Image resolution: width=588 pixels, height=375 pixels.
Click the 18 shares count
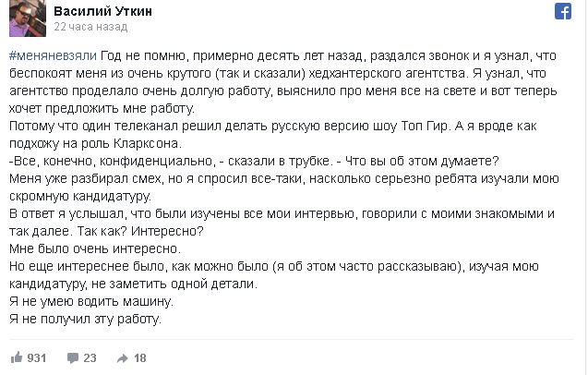click(140, 357)
